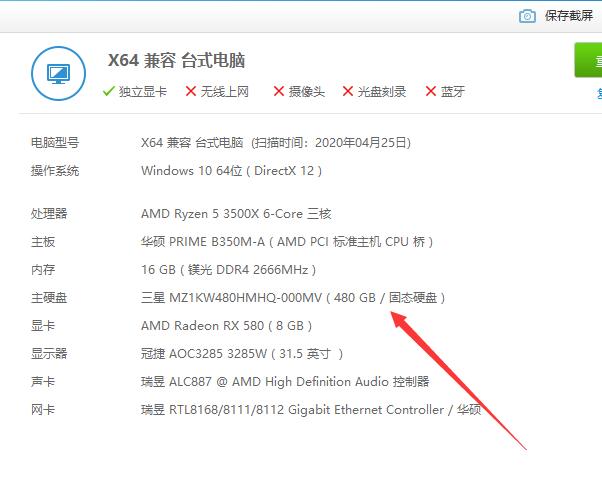This screenshot has width=602, height=500.
Task: Click the camera screenshot icon
Action: [527, 16]
